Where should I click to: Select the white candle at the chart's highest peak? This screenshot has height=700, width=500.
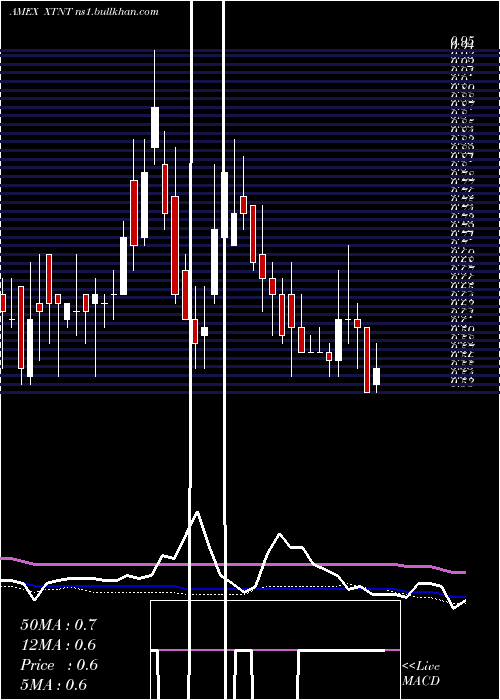click(155, 127)
